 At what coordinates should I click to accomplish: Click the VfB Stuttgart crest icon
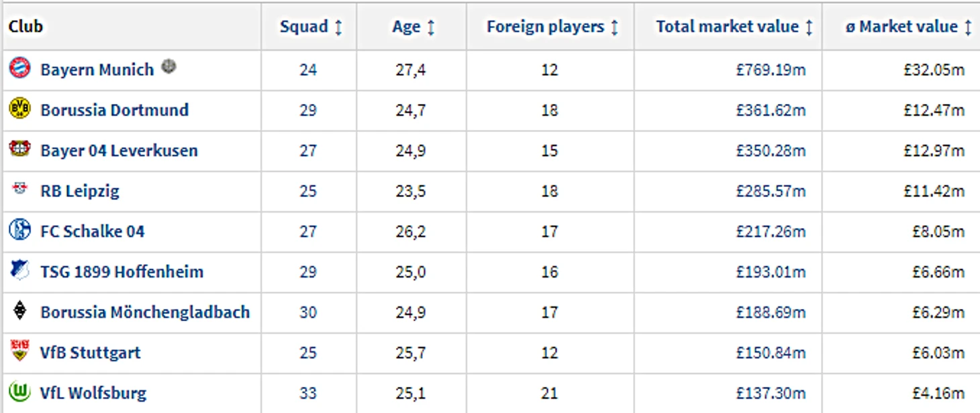point(19,351)
